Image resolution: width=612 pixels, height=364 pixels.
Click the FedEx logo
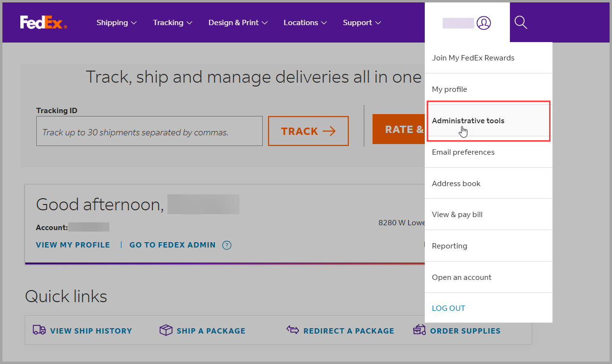point(44,23)
